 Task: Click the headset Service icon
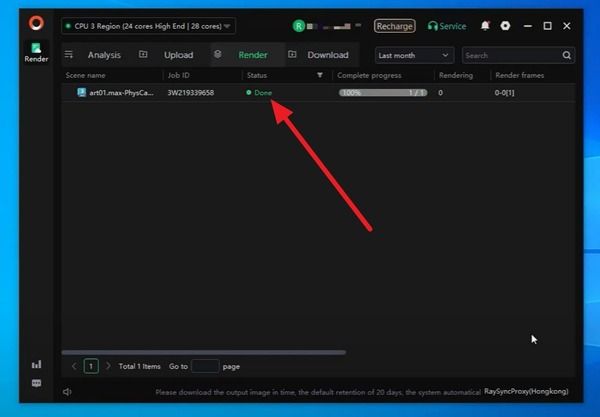click(x=432, y=26)
